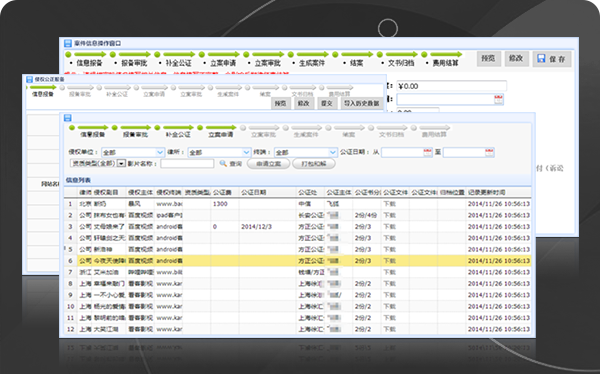
Task: Click 下载 link in row 12
Action: click(390, 329)
